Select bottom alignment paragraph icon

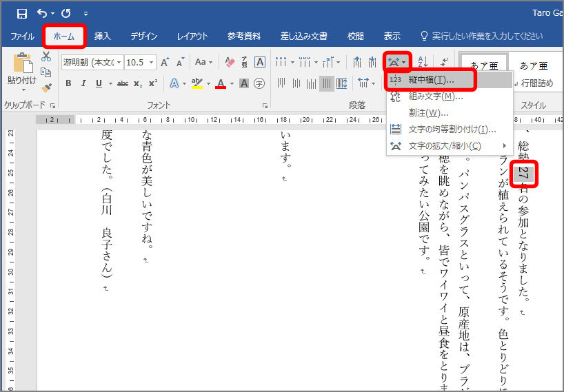[x=312, y=84]
